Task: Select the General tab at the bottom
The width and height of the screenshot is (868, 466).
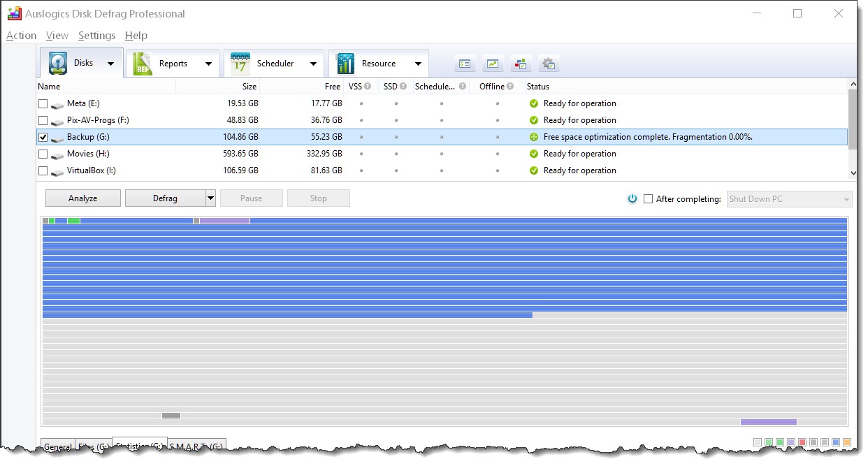Action: (57, 446)
